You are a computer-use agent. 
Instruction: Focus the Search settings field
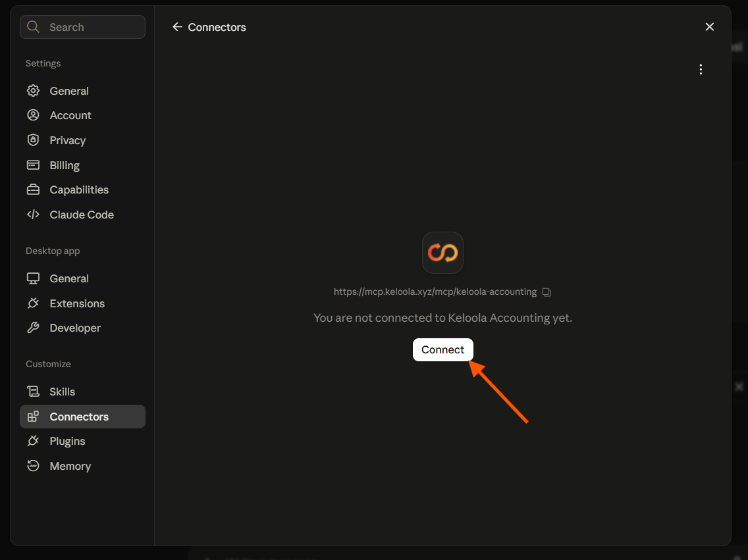(x=82, y=27)
